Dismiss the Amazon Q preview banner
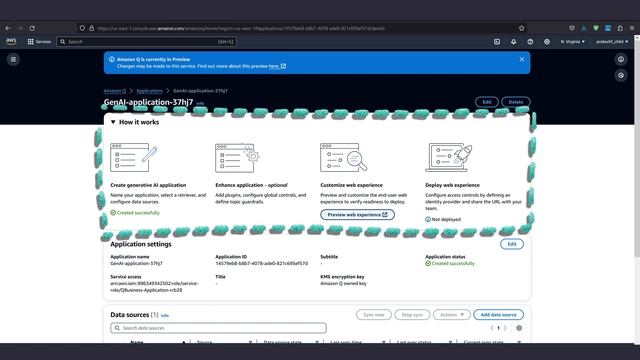Image resolution: width=640 pixels, height=360 pixels. pos(522,60)
